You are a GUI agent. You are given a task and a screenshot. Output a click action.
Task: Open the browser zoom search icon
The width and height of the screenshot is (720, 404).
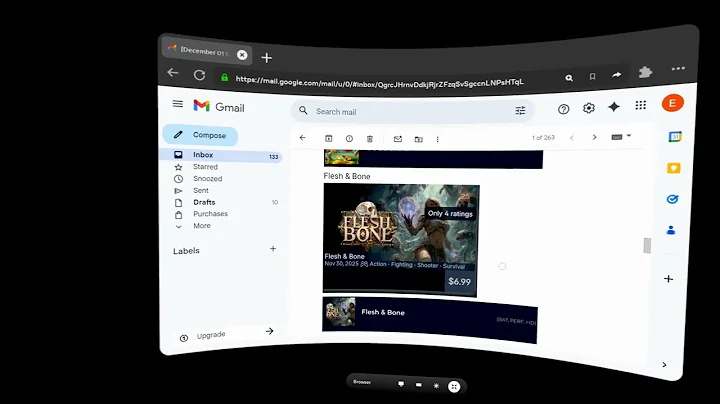click(569, 78)
